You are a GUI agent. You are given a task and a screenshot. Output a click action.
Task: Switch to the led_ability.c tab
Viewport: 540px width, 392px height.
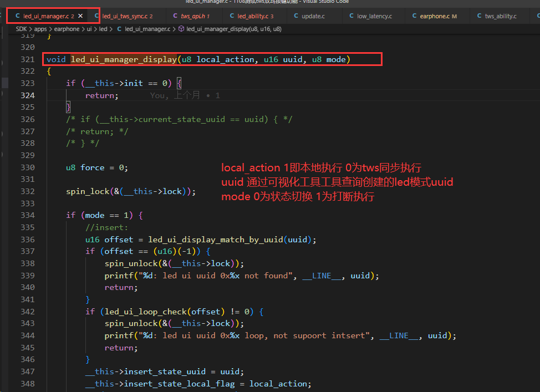(x=251, y=16)
